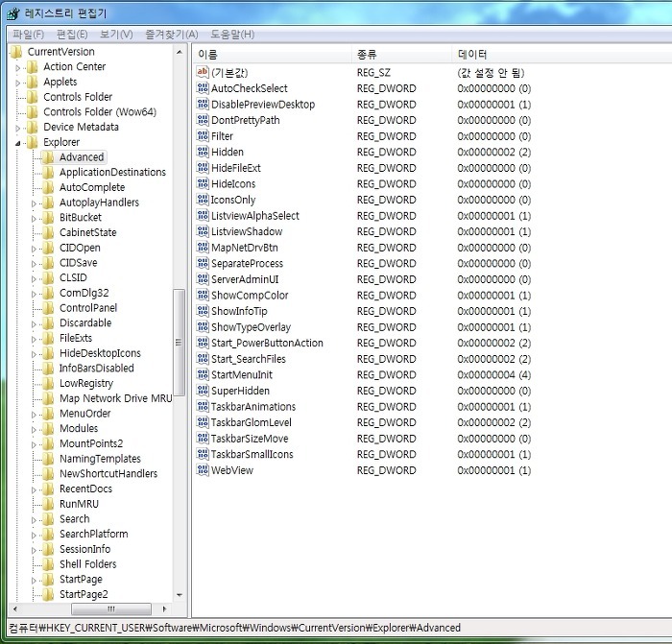The width and height of the screenshot is (672, 644).
Task: Expand the SearchPlatform key
Action: (34, 535)
